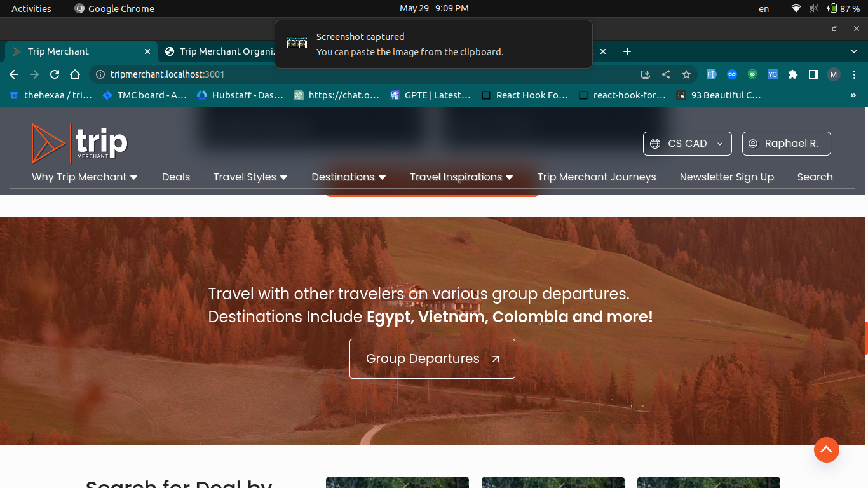The width and height of the screenshot is (868, 488).
Task: Click the globe icon beside C$ CAD
Action: [655, 144]
